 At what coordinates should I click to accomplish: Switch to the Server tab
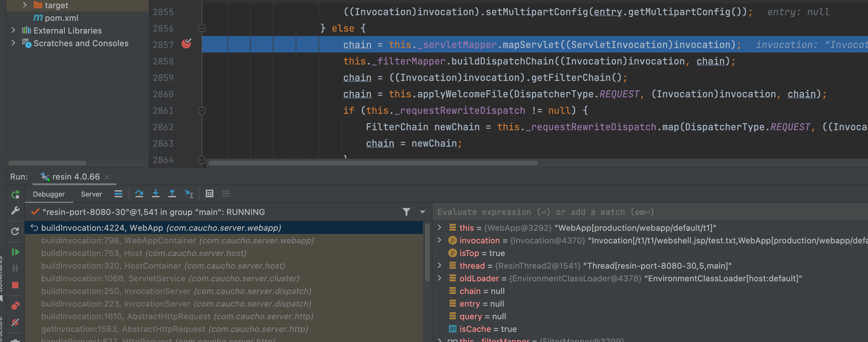(x=91, y=194)
